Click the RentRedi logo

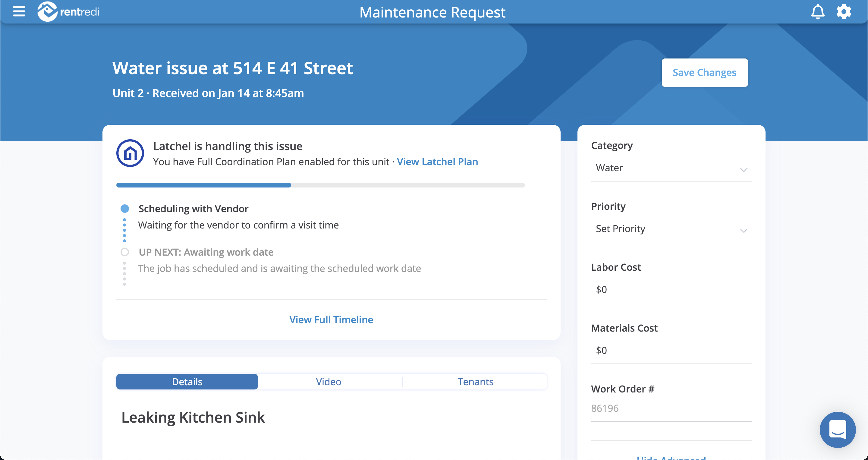68,11
